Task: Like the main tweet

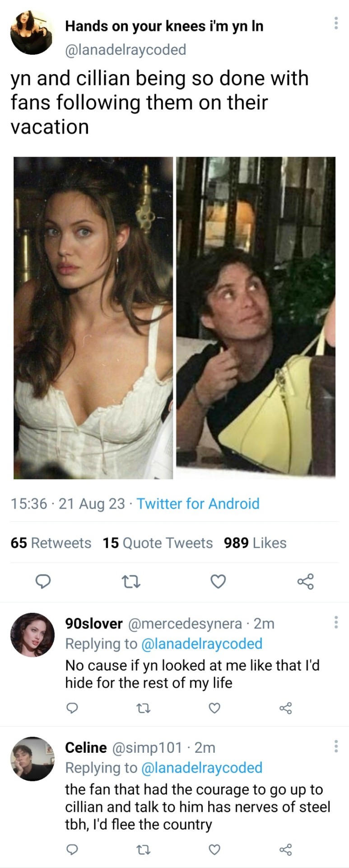Action: (218, 582)
